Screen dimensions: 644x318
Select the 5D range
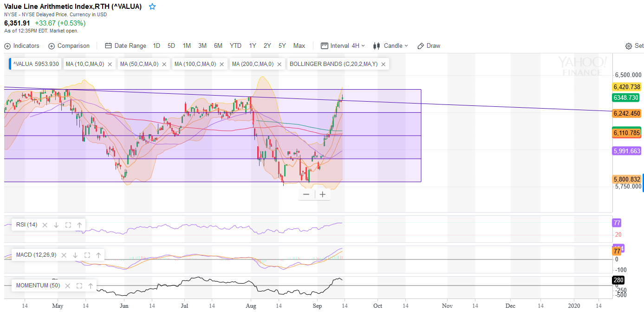[x=171, y=45]
